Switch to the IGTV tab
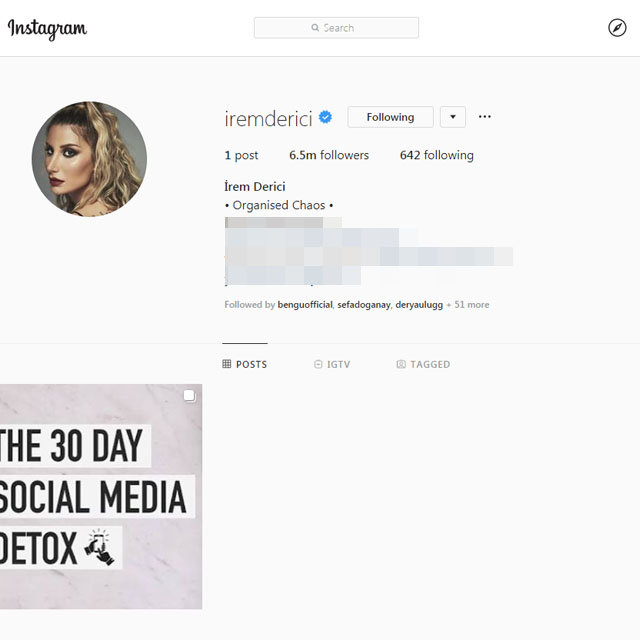Viewport: 640px width, 640px height. click(332, 364)
